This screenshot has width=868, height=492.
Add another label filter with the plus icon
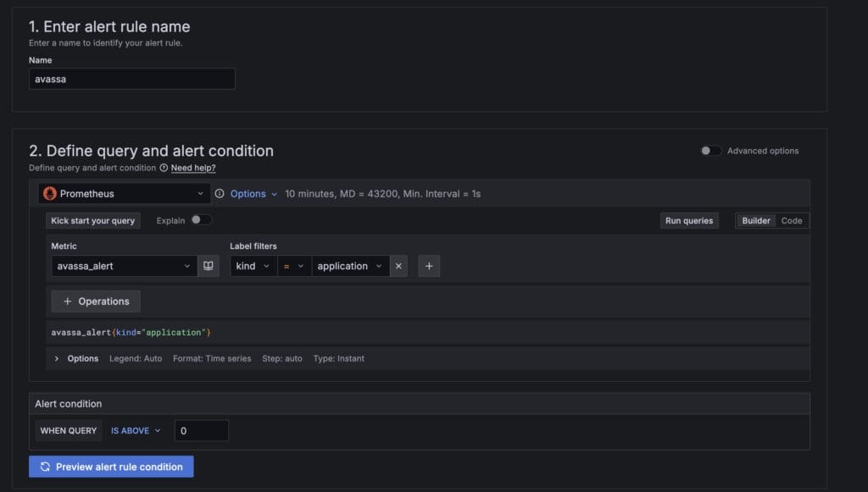(x=429, y=265)
